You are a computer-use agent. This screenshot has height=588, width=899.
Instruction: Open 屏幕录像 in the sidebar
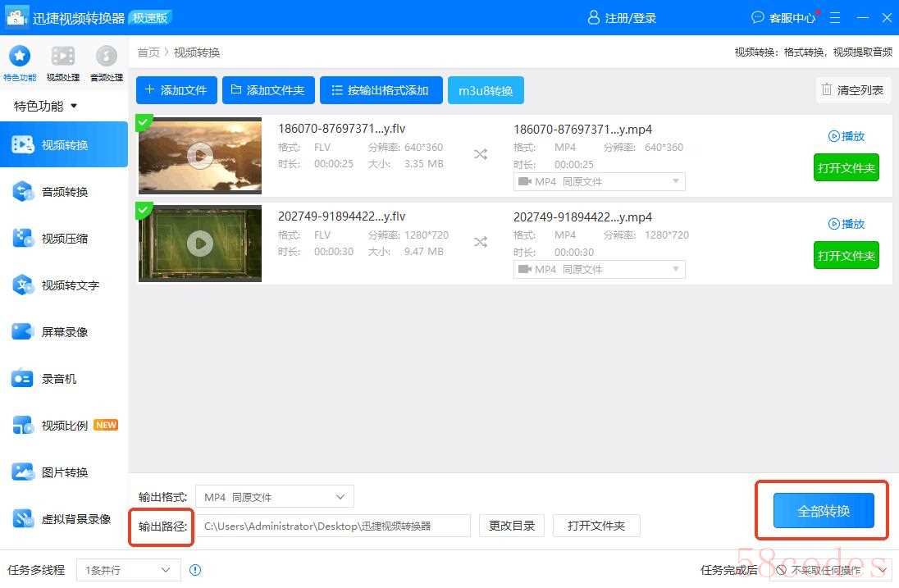coord(64,332)
